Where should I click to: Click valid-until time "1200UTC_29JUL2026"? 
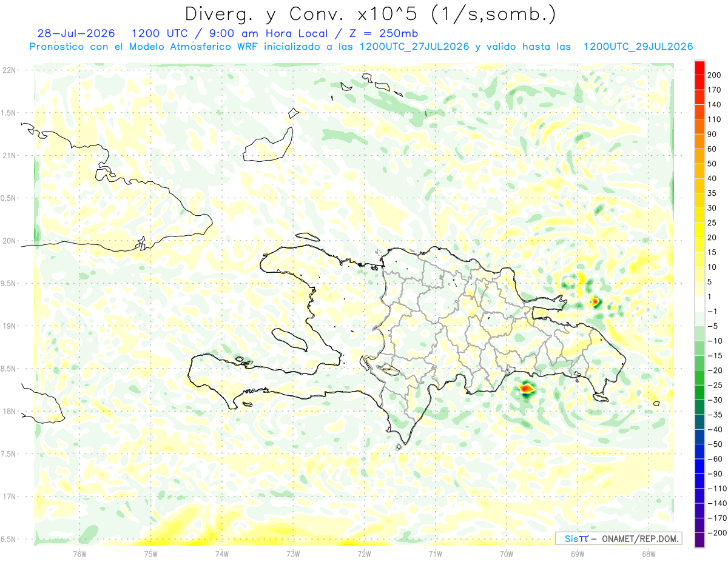[x=638, y=47]
